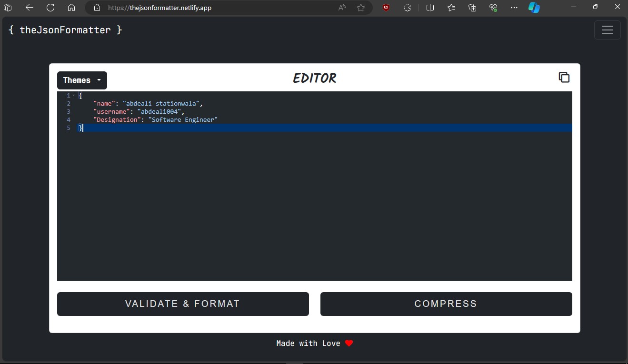Open Collections from the toolbar
This screenshot has width=628, height=364.
pyautogui.click(x=472, y=8)
